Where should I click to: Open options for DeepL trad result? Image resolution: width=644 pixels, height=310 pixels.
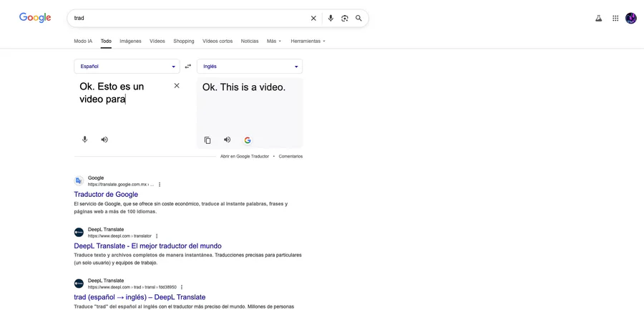(x=182, y=287)
